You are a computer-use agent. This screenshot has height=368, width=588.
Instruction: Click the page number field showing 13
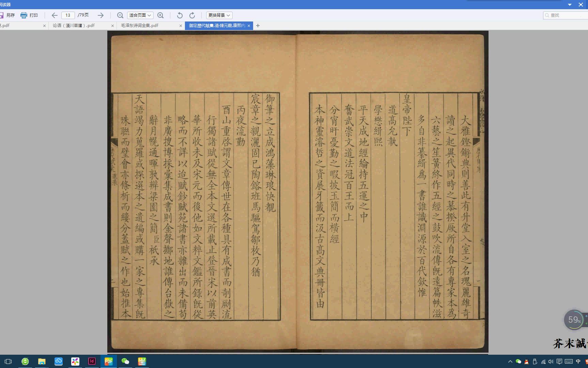click(68, 15)
